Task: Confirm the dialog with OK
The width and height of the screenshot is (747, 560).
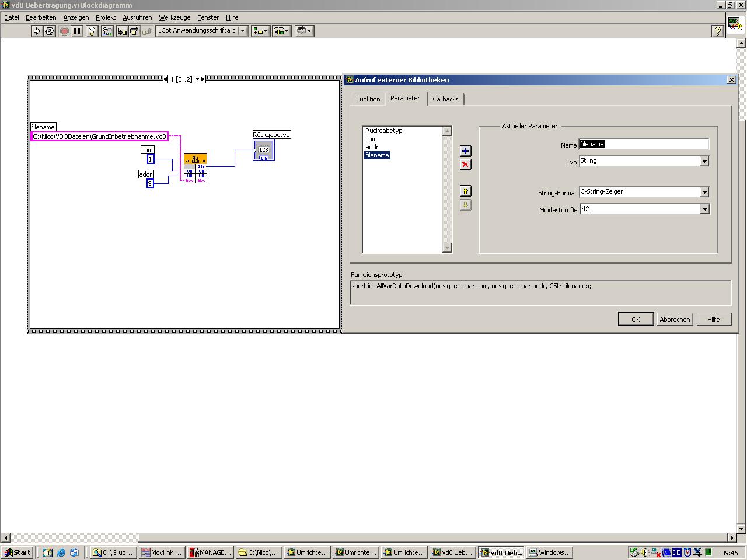Action: [636, 320]
